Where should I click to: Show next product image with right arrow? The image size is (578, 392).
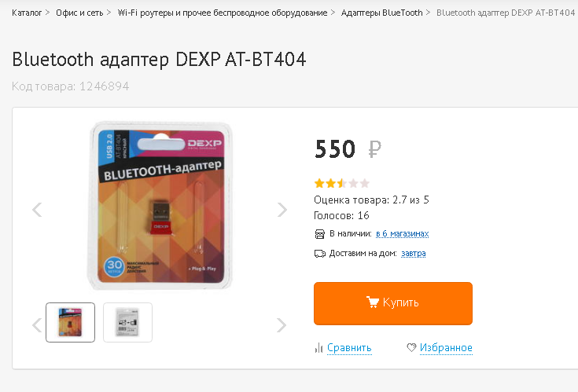point(282,210)
